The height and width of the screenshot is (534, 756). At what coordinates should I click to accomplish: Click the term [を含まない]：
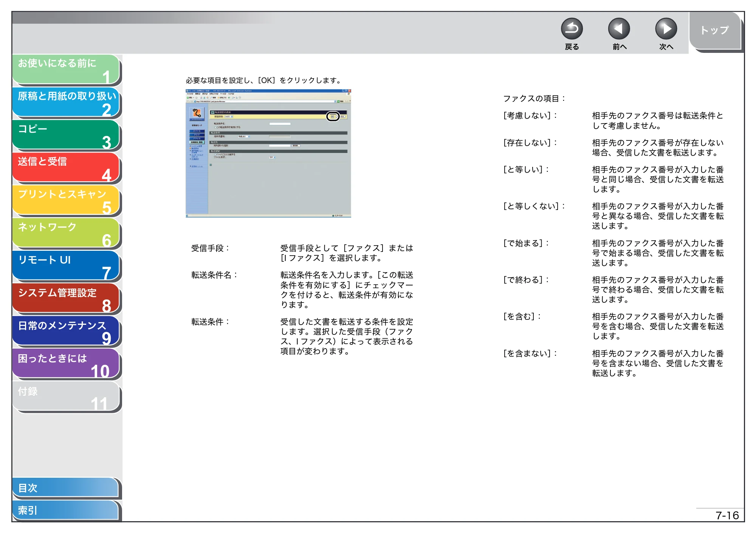(530, 353)
